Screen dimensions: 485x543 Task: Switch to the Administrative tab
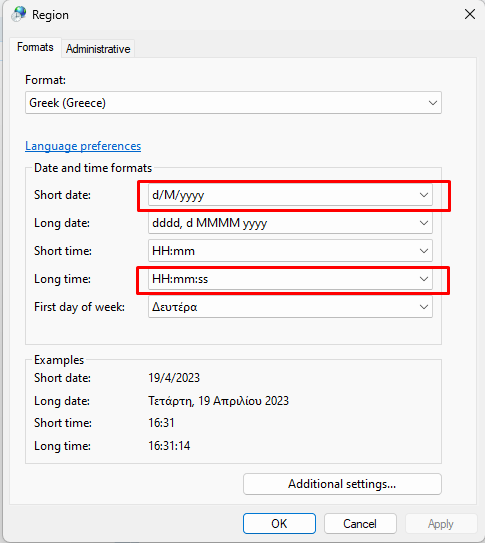[98, 49]
